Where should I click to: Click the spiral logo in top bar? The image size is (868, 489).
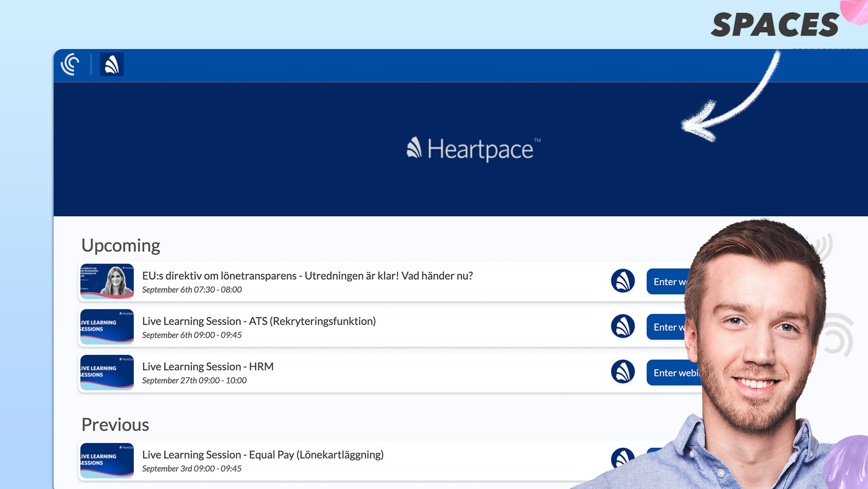click(70, 64)
